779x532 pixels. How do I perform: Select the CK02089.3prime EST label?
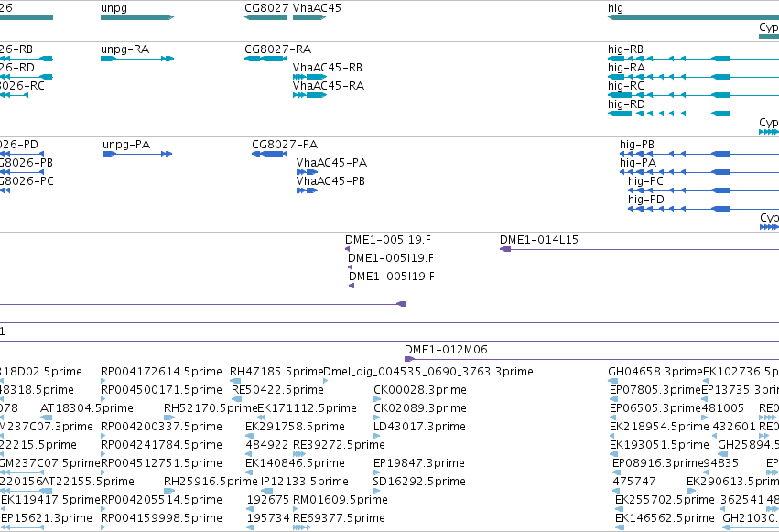tap(420, 408)
